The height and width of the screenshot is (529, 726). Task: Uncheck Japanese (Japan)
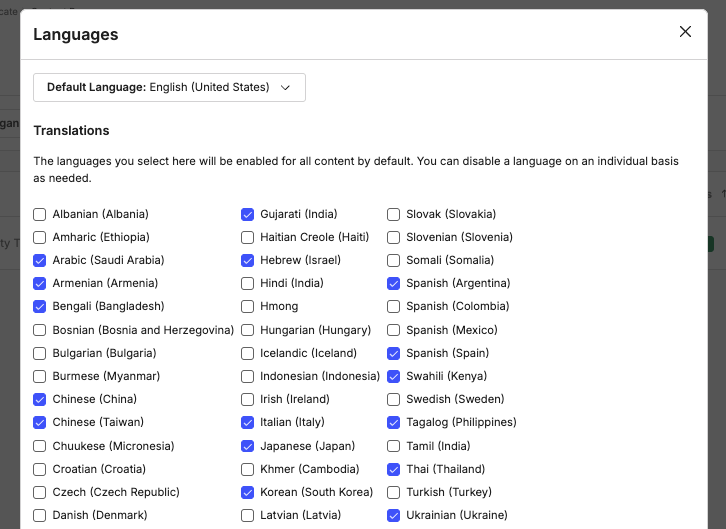(x=248, y=446)
